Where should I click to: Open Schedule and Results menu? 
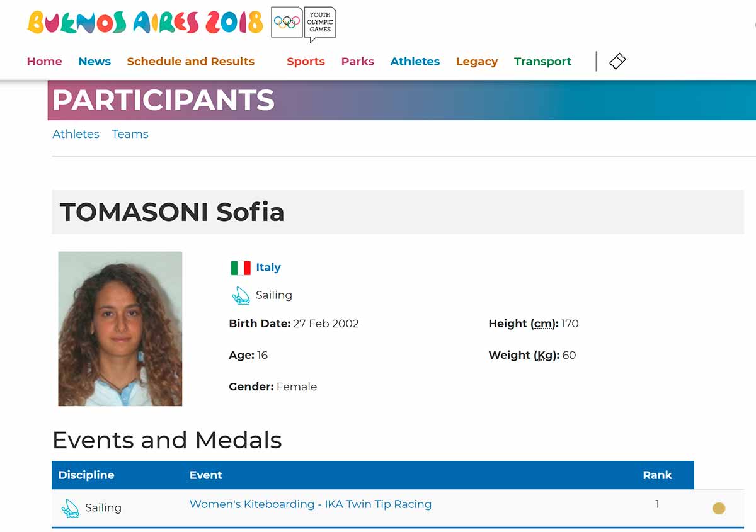[191, 61]
